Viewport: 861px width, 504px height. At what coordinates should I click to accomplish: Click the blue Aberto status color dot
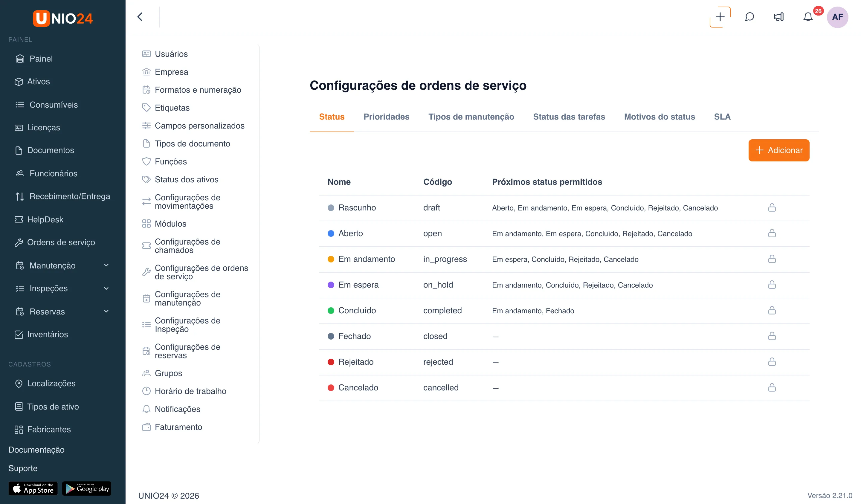(331, 233)
